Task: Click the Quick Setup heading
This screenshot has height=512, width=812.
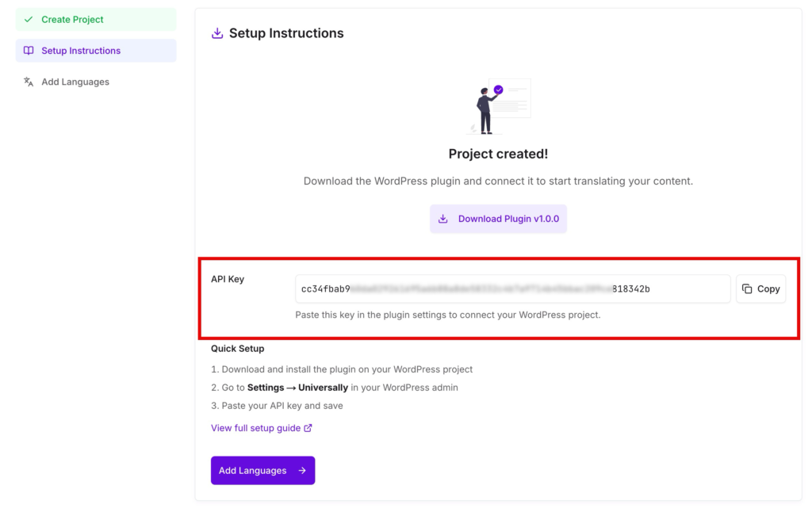Action: [x=238, y=349]
